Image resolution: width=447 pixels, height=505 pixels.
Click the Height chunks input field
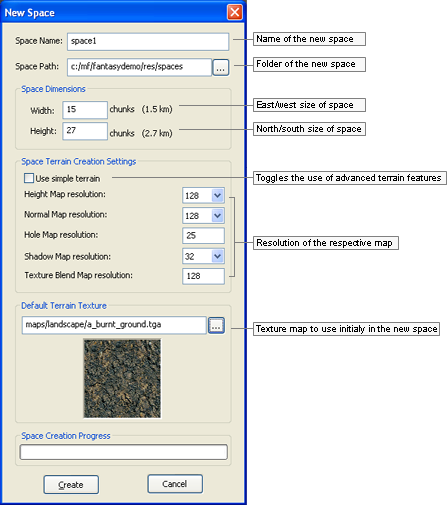click(85, 131)
